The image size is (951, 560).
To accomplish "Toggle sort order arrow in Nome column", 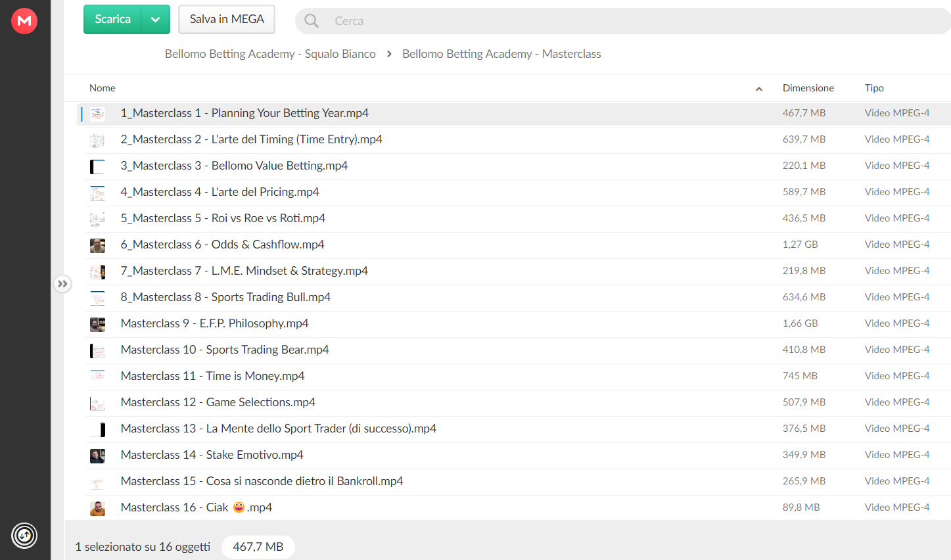I will 759,89.
